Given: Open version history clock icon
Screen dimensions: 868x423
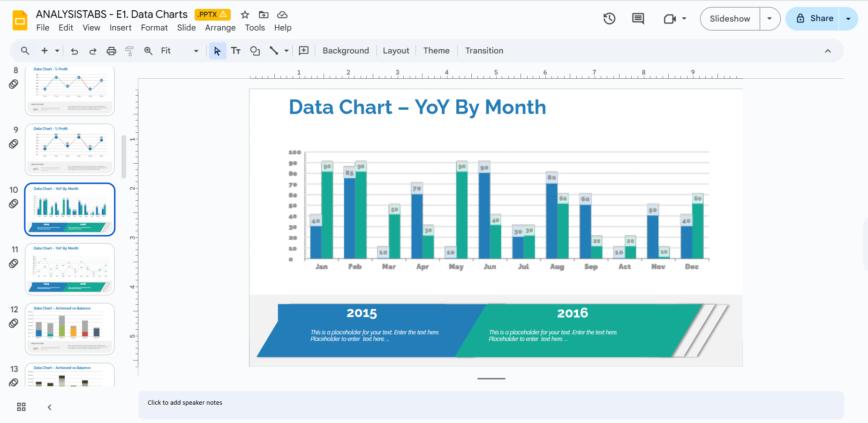Looking at the screenshot, I should [609, 19].
